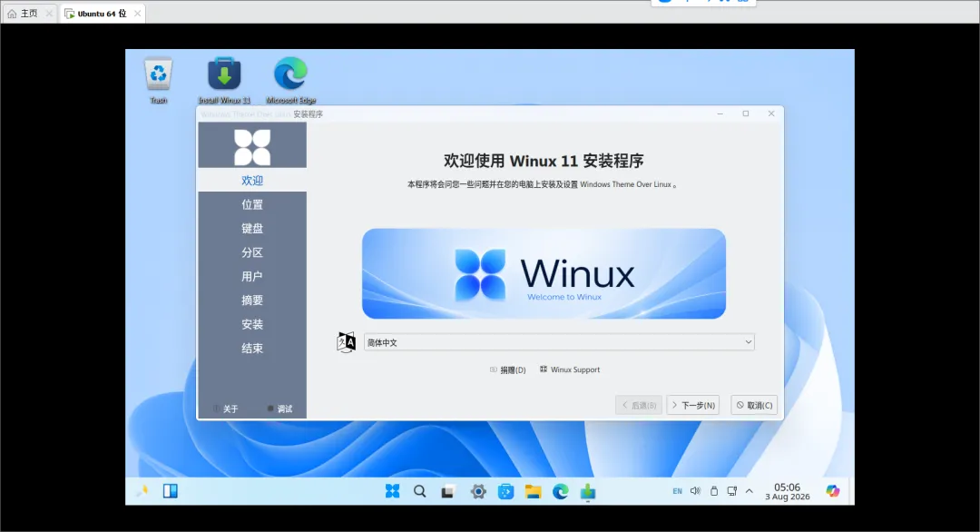Close the installer window

[771, 113]
